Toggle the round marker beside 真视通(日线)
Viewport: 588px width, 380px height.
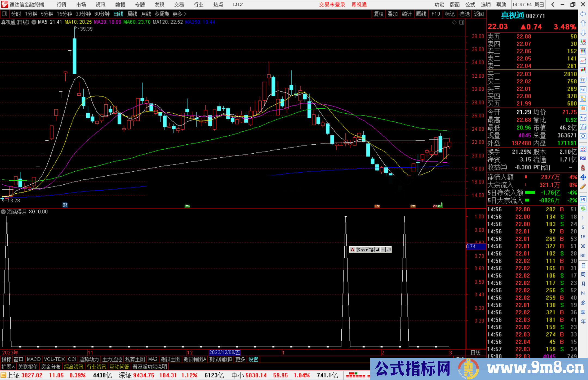tap(34, 22)
